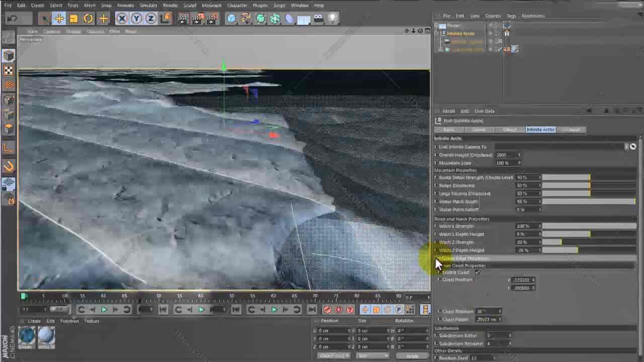The height and width of the screenshot is (362, 644).
Task: Collapse the Infinite Arctic object hierarchy
Action: 436,34
